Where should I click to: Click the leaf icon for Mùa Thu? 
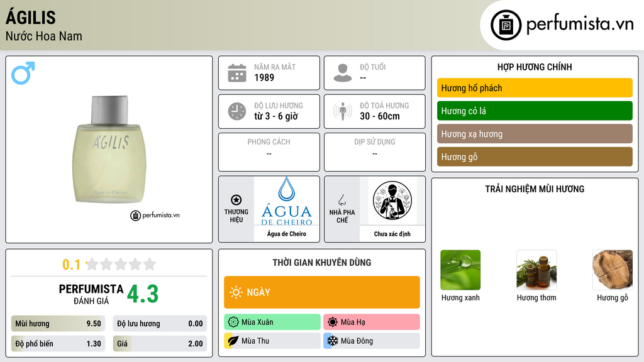pos(233,341)
